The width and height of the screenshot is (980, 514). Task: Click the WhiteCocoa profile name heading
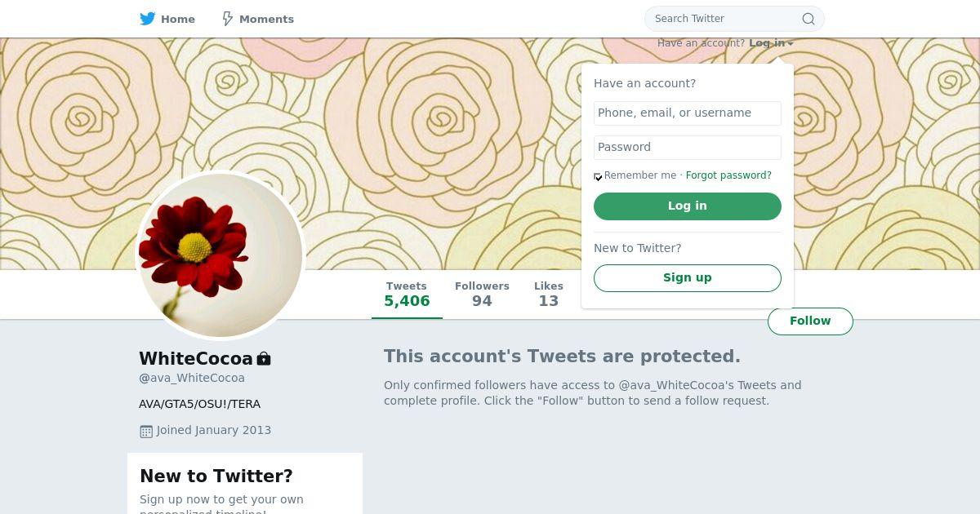[x=196, y=358]
